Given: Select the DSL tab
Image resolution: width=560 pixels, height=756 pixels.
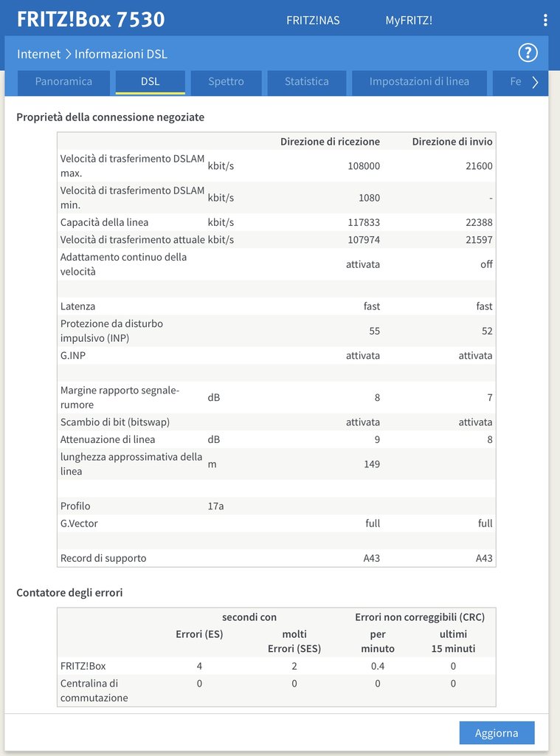Looking at the screenshot, I should [151, 82].
